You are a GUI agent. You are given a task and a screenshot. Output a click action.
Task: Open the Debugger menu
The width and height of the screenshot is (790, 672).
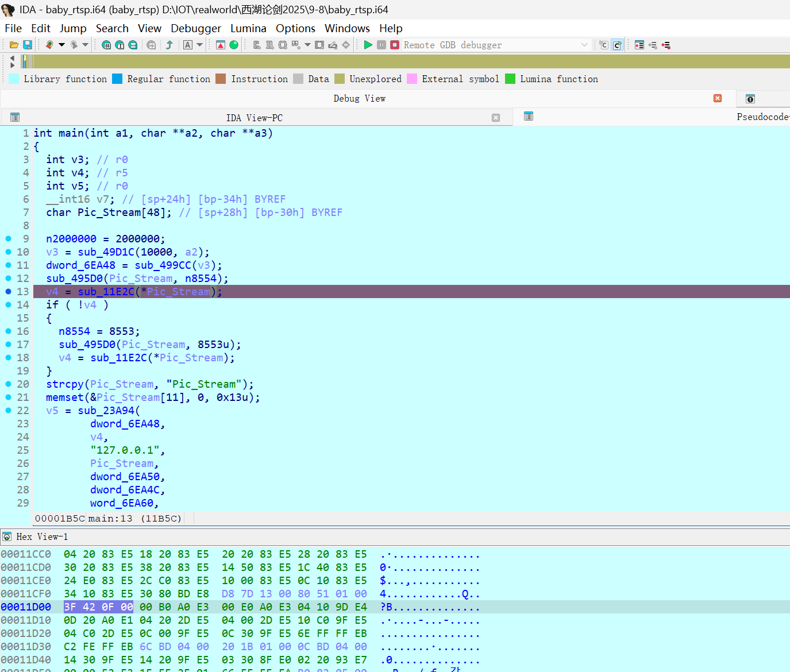pos(195,28)
